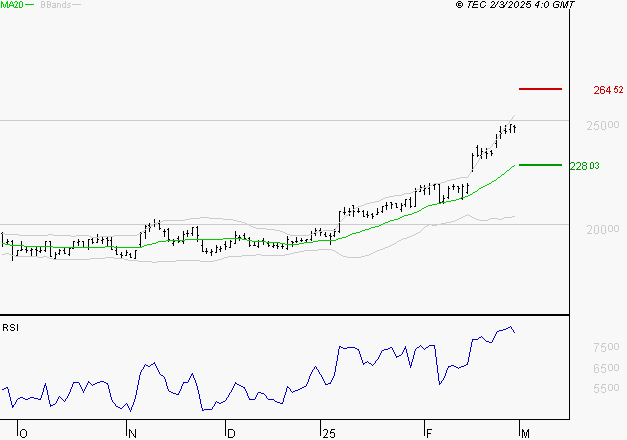627x440 pixels.
Task: Click the 75.00 RSI axis label
Action: 606,347
